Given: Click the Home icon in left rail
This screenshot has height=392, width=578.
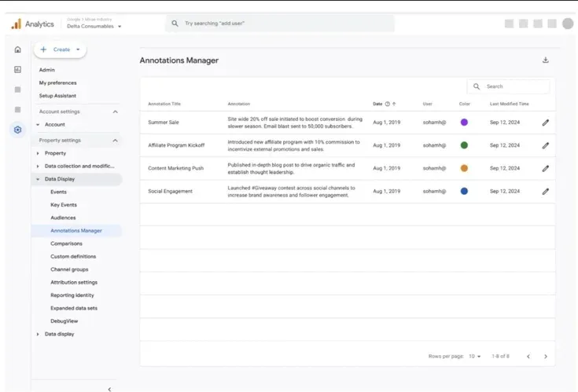Looking at the screenshot, I should 17,49.
